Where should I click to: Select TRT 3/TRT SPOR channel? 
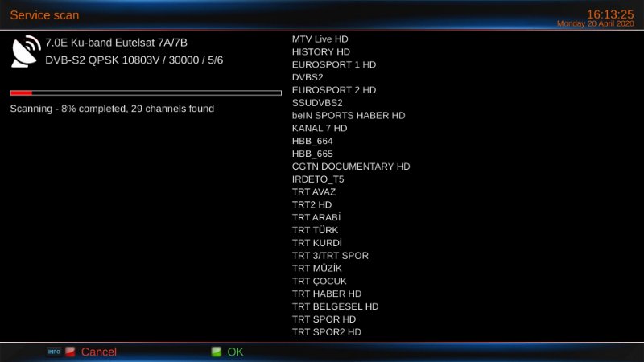(330, 255)
